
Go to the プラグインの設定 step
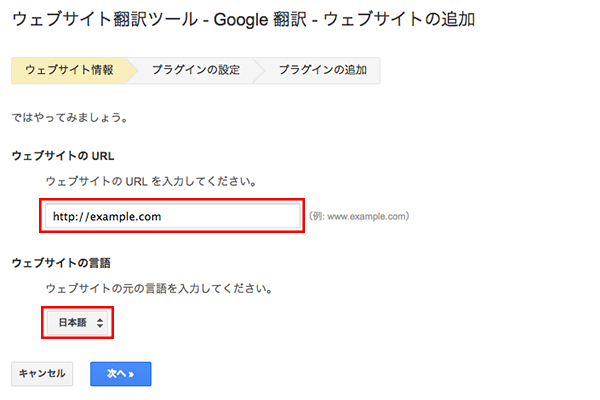tap(194, 71)
